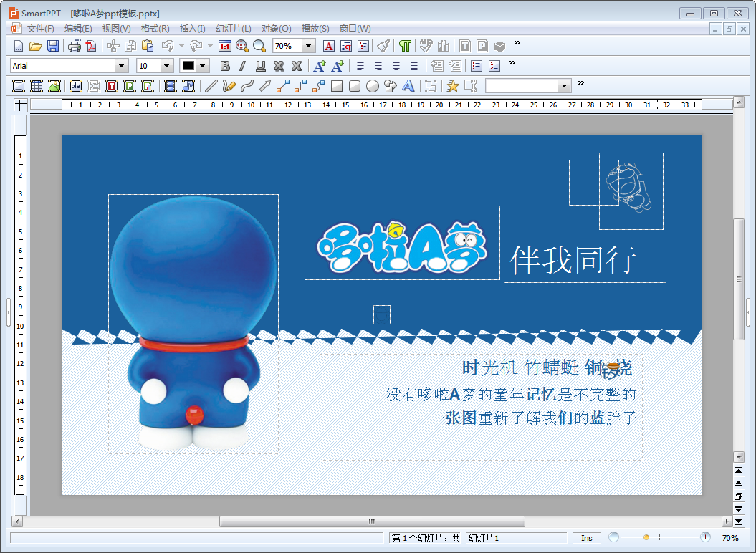Screen dimensions: 756x553
Task: Print the presentation using the printer icon
Action: (x=75, y=47)
